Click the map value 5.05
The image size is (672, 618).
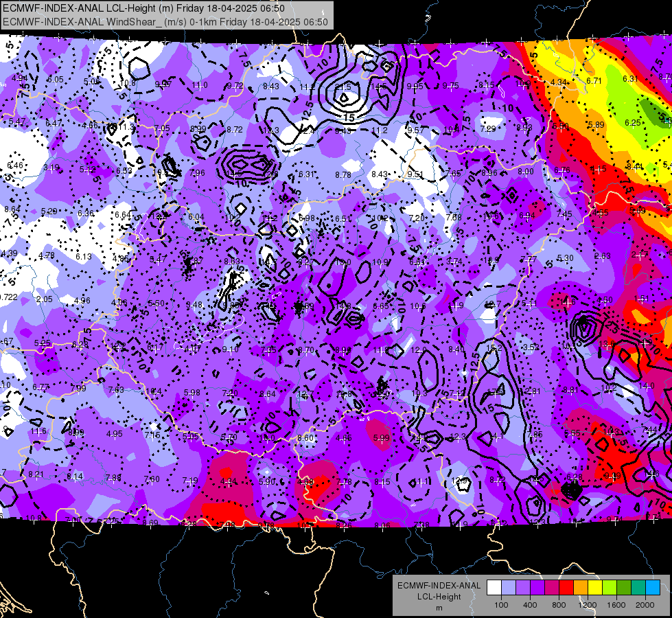tap(191, 436)
